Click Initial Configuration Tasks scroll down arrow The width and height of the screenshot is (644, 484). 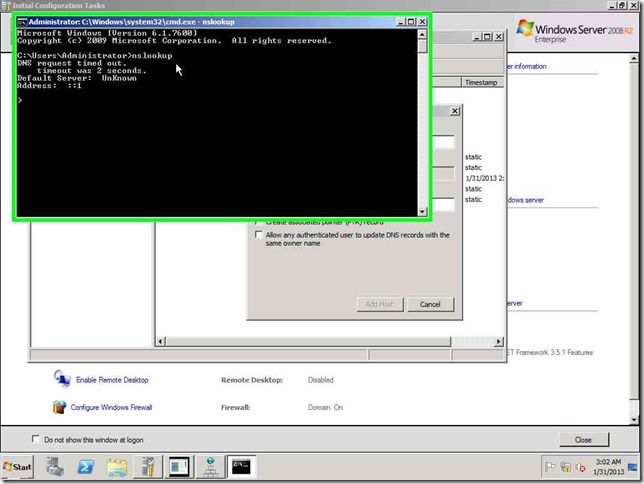634,419
